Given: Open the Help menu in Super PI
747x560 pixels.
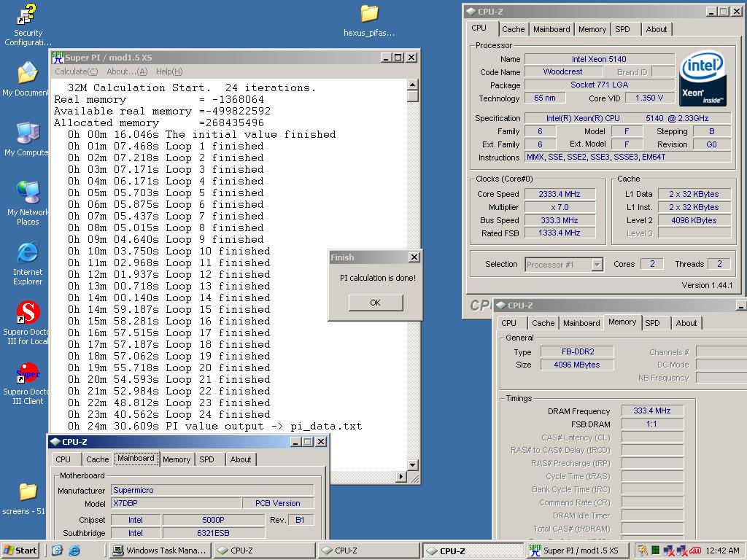Looking at the screenshot, I should coord(169,71).
